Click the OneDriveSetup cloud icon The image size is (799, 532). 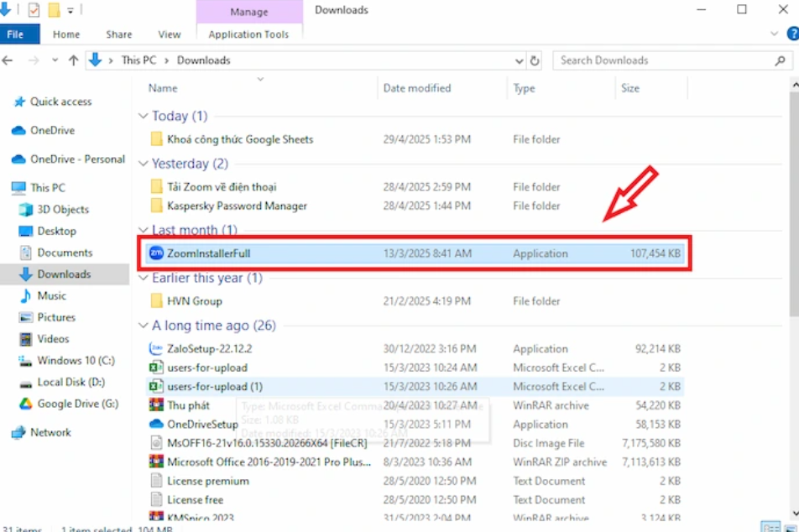pos(156,425)
